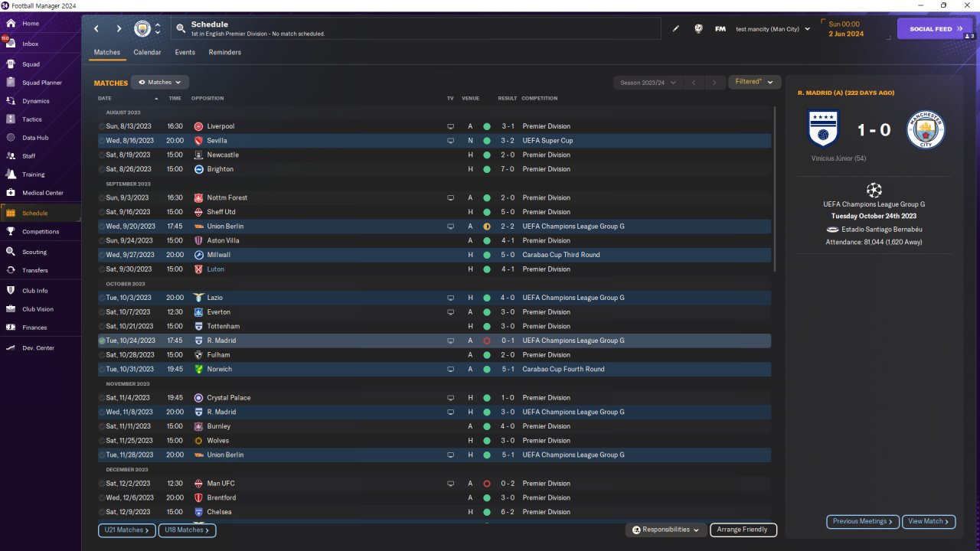Screen dimensions: 980x551
Task: Switch to the Matches tab
Action: click(x=107, y=53)
